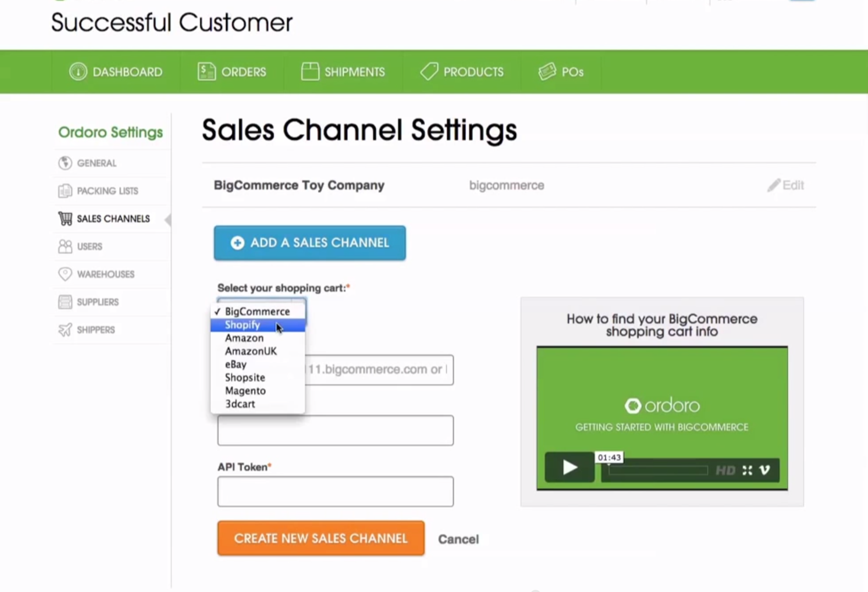The width and height of the screenshot is (868, 592).
Task: Click the Shippers airplane icon
Action: 65,330
